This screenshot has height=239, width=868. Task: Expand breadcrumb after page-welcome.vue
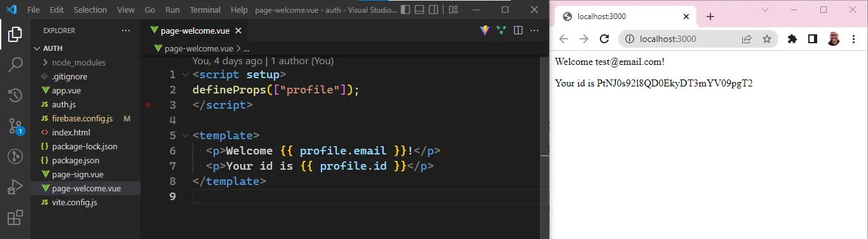tap(247, 48)
